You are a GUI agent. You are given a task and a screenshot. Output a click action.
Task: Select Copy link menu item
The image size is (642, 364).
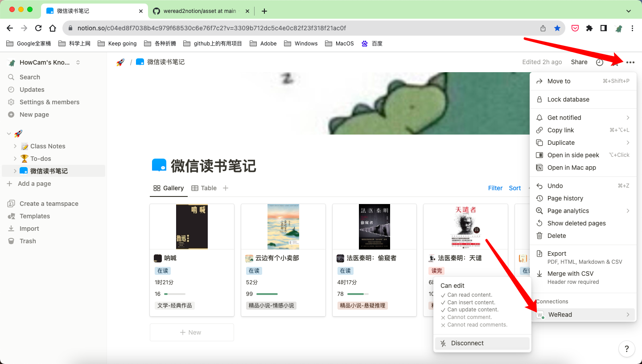583,130
